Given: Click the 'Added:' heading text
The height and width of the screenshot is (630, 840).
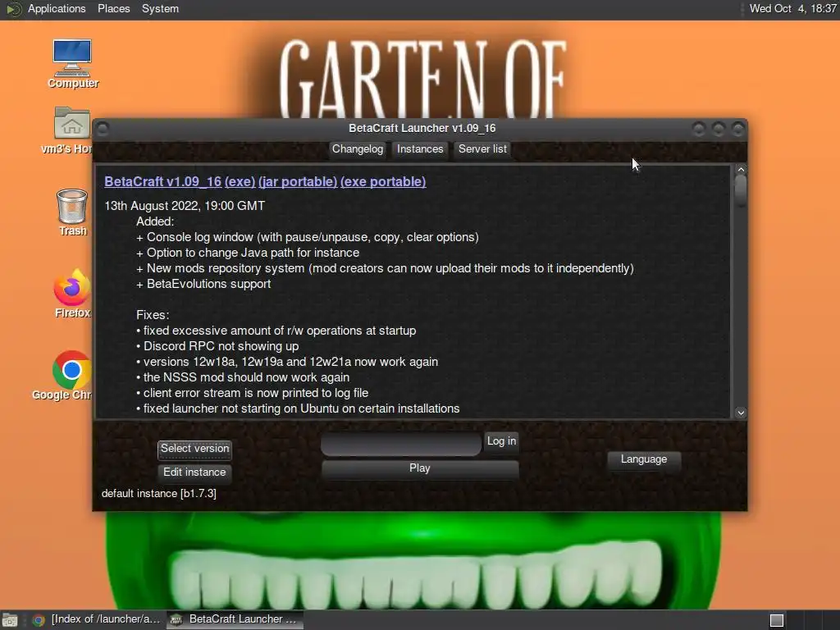Looking at the screenshot, I should click(155, 221).
